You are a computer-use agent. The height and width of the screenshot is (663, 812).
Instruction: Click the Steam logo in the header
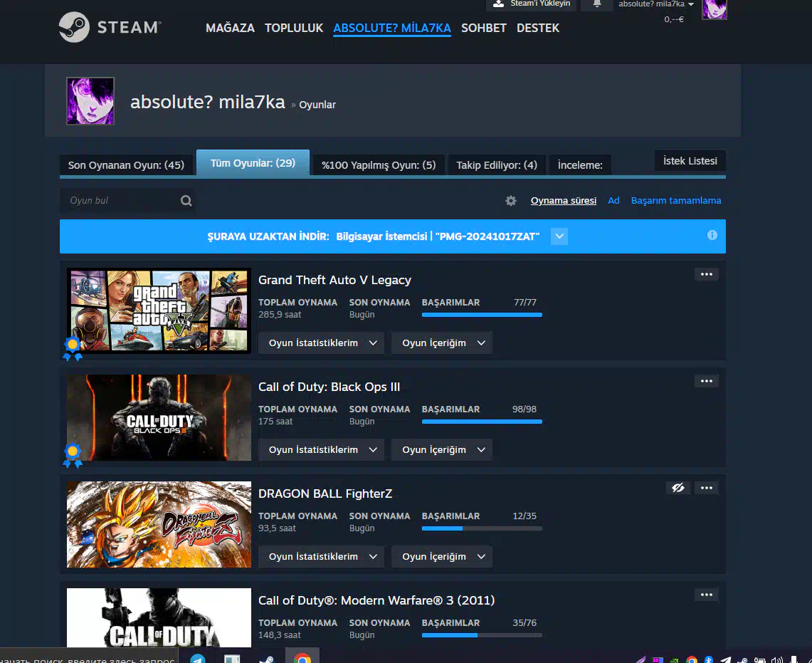click(110, 27)
